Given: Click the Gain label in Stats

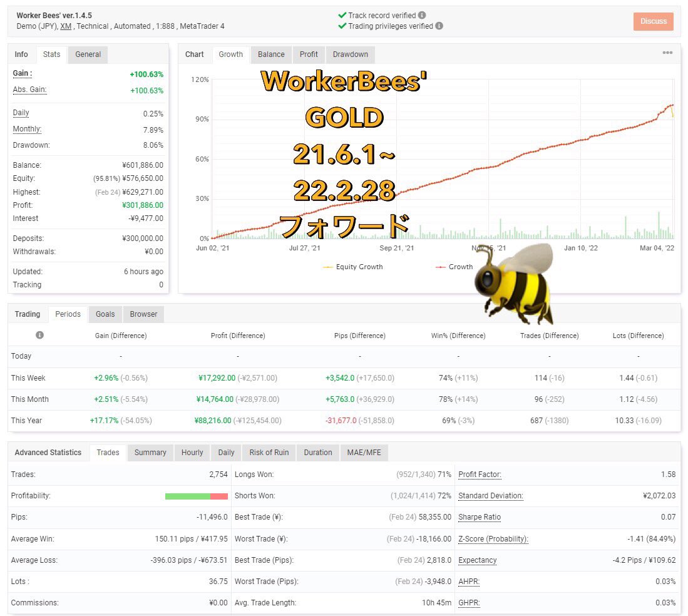Looking at the screenshot, I should (23, 73).
